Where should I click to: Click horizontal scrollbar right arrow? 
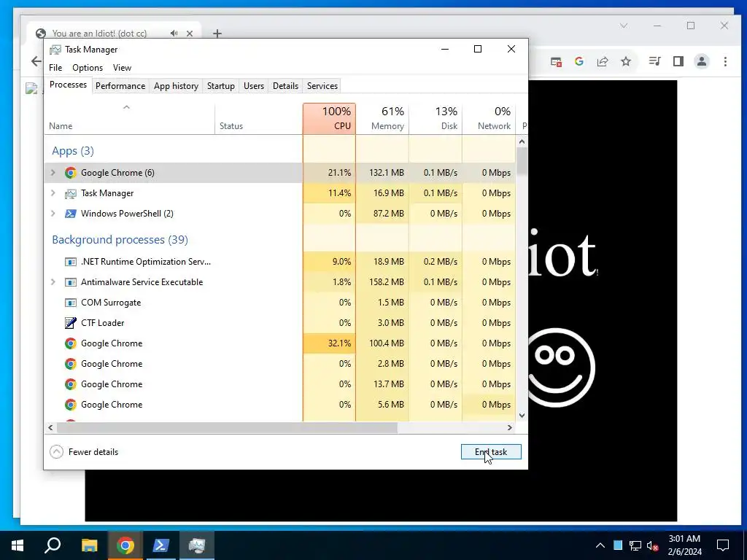pyautogui.click(x=510, y=427)
